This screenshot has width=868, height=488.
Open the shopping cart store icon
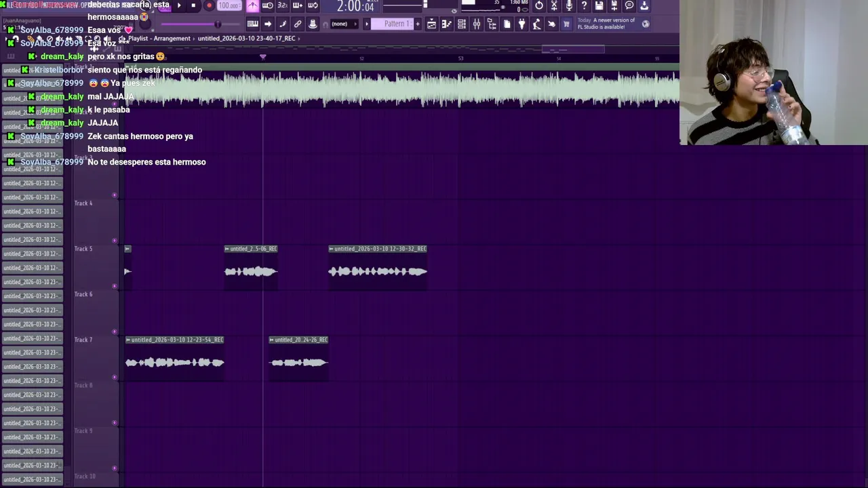pyautogui.click(x=566, y=24)
